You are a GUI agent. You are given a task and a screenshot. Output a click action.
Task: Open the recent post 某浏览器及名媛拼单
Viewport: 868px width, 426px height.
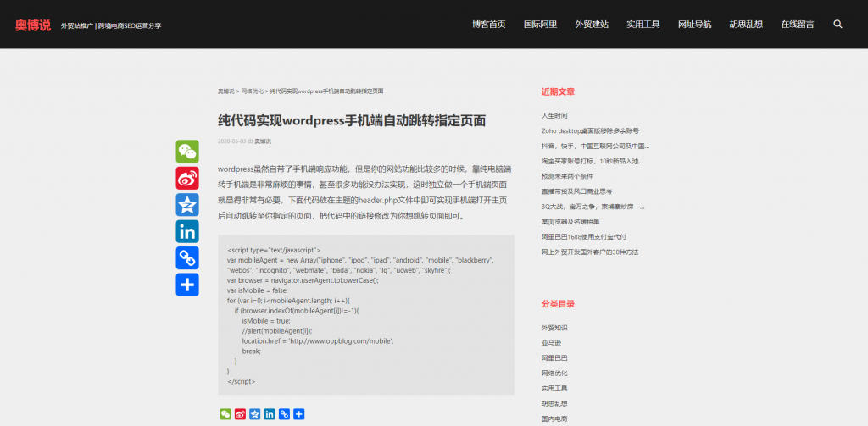point(570,222)
